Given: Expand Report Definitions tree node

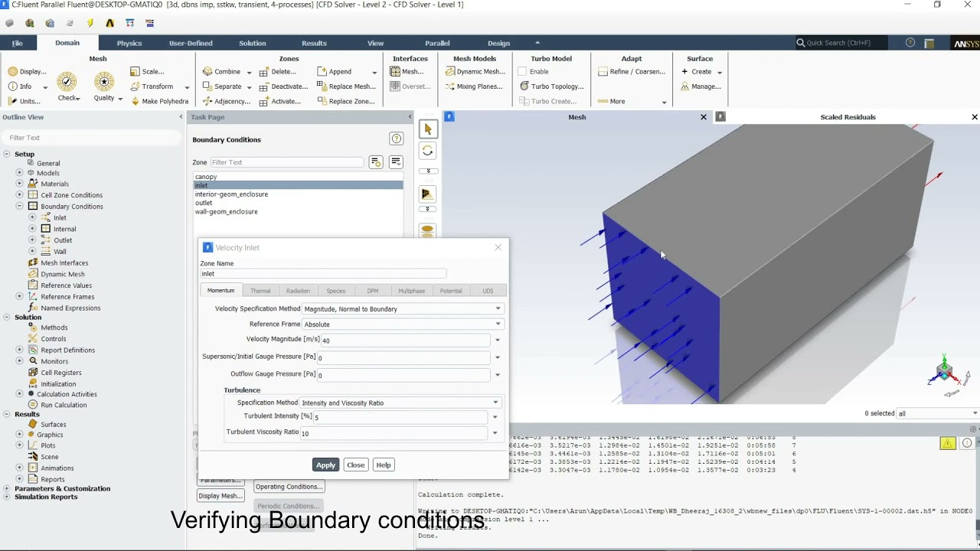Looking at the screenshot, I should pyautogui.click(x=19, y=350).
